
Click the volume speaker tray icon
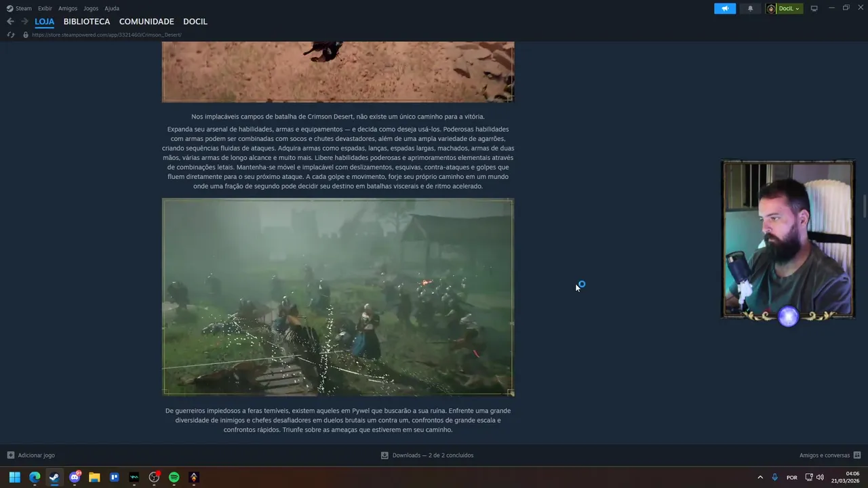click(820, 477)
